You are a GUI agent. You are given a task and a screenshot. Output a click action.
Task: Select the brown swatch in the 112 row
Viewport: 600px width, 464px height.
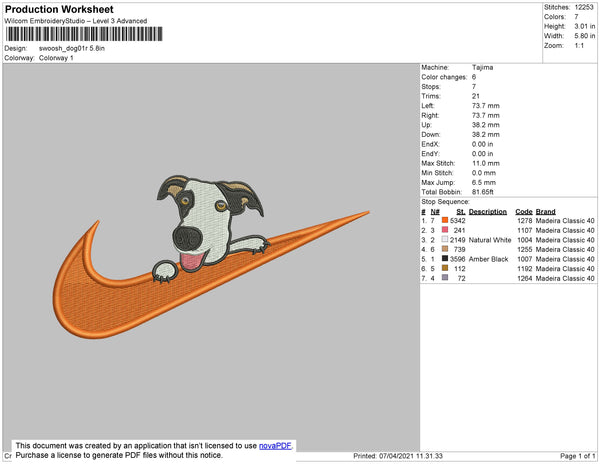tap(445, 268)
